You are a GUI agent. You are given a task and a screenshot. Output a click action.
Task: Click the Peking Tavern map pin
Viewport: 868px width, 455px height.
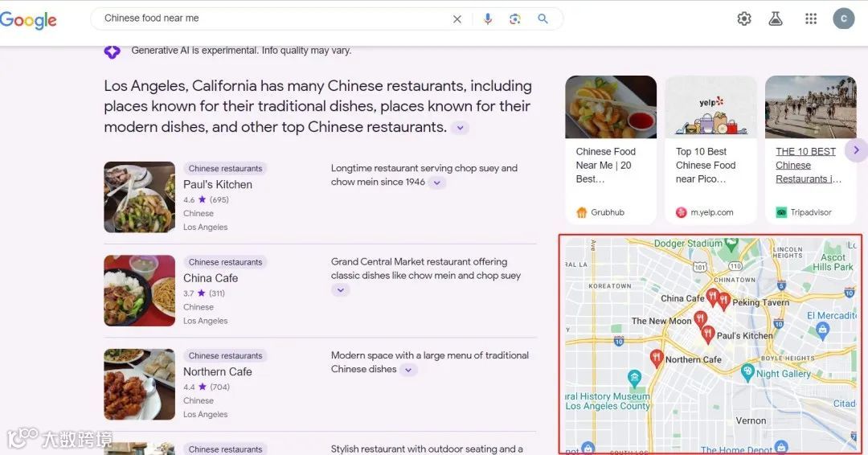click(x=724, y=300)
